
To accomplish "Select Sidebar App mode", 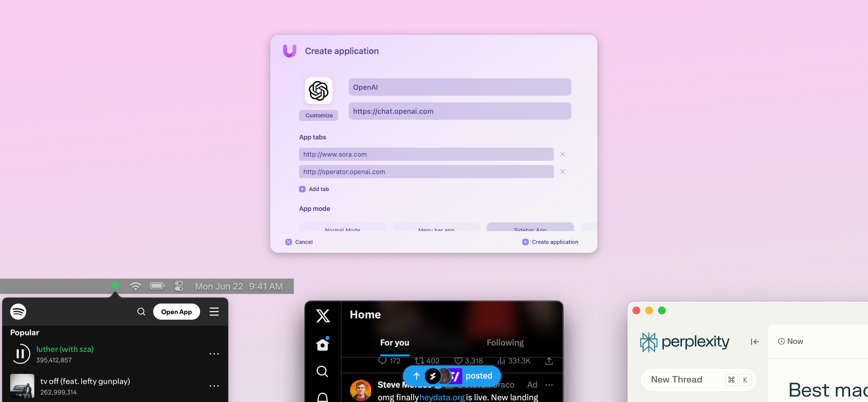I will coord(530,227).
